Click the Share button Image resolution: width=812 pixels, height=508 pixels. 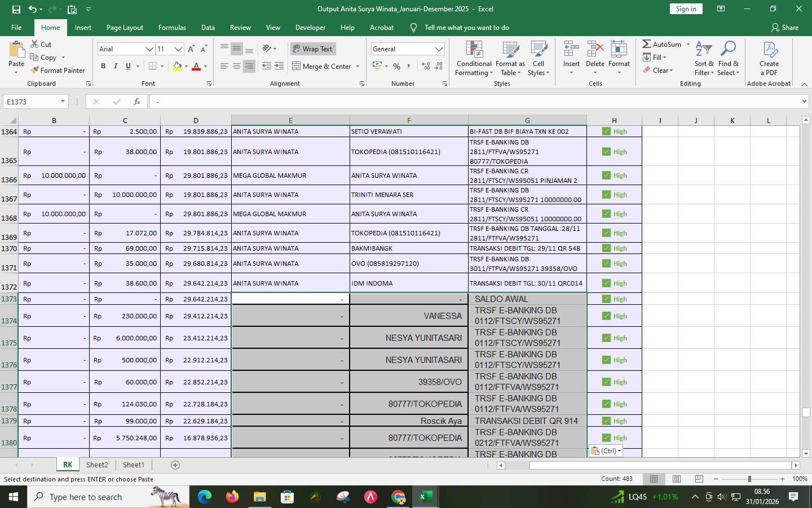[x=784, y=27]
